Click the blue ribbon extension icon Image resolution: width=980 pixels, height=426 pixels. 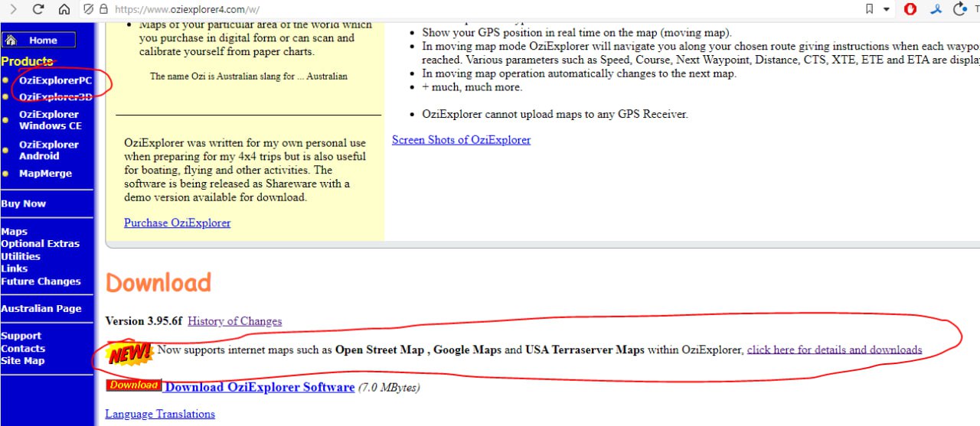point(936,9)
